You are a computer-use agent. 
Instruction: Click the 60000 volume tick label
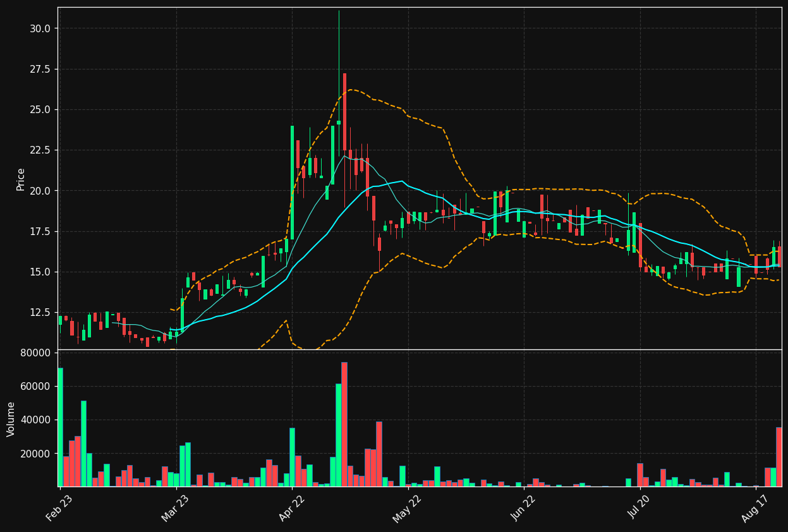(35, 386)
